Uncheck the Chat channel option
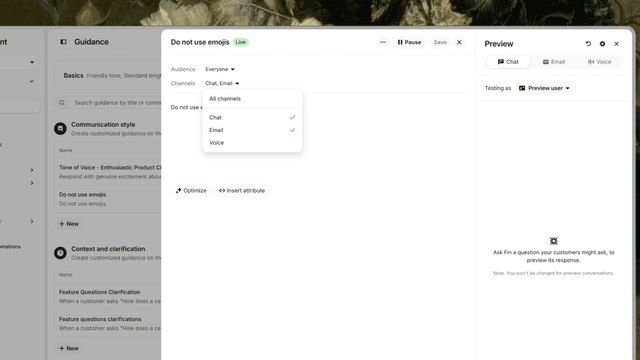 252,118
